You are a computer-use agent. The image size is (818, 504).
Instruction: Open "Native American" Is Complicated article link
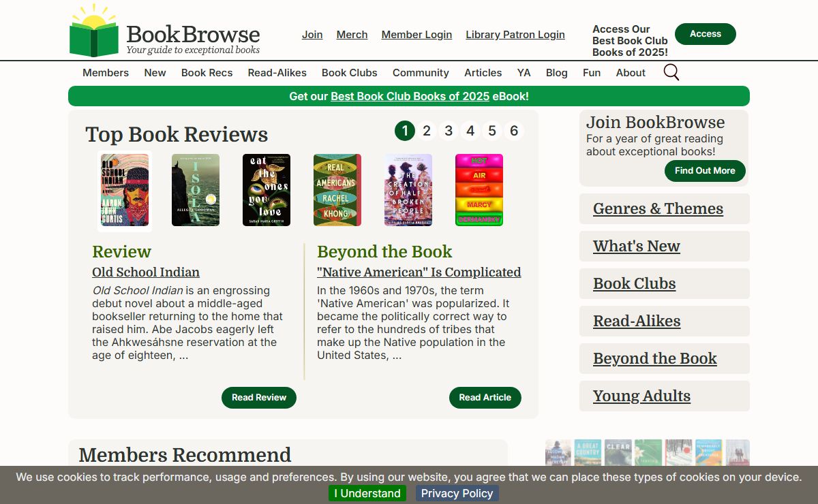click(x=419, y=272)
